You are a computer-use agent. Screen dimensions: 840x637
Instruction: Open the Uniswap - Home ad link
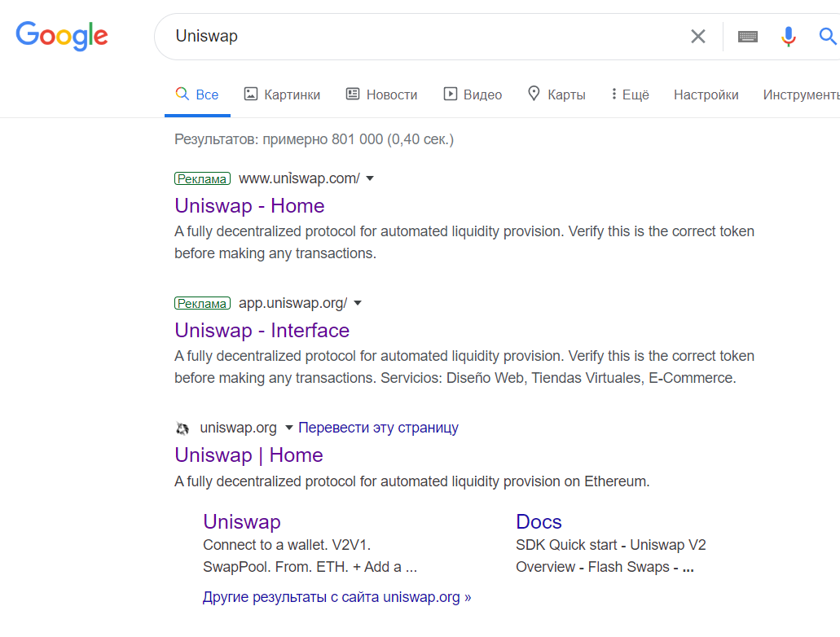(249, 206)
